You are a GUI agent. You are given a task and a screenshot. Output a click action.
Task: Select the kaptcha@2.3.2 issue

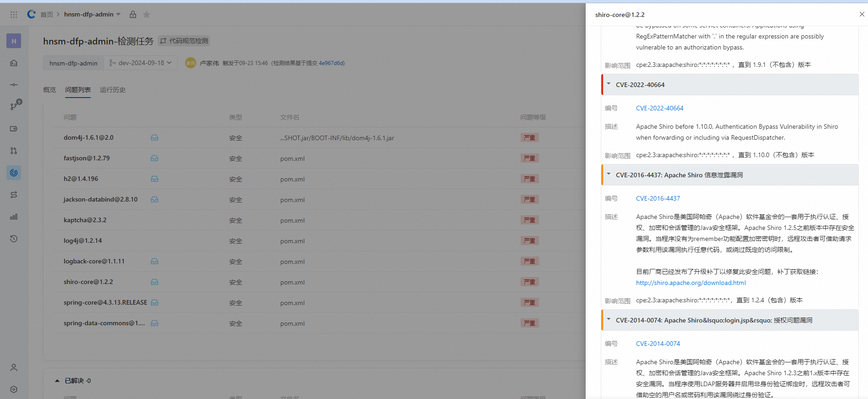click(85, 220)
